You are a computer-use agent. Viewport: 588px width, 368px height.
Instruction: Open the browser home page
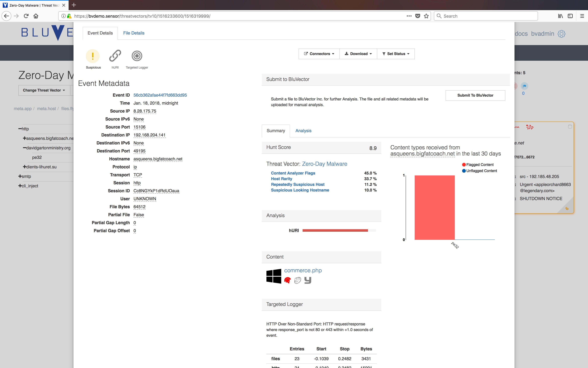[x=36, y=16]
